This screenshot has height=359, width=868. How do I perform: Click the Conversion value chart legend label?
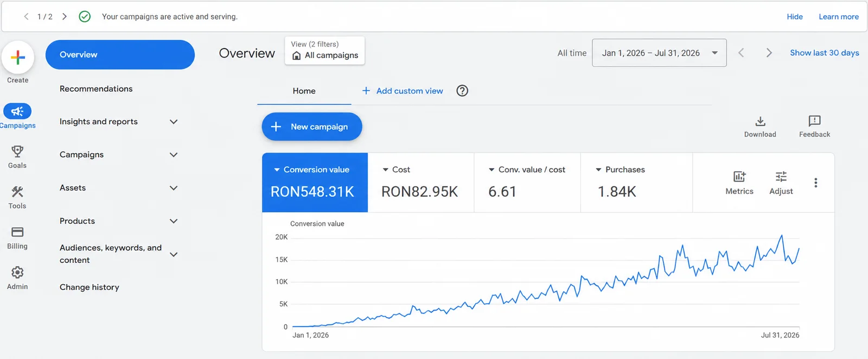pos(317,224)
